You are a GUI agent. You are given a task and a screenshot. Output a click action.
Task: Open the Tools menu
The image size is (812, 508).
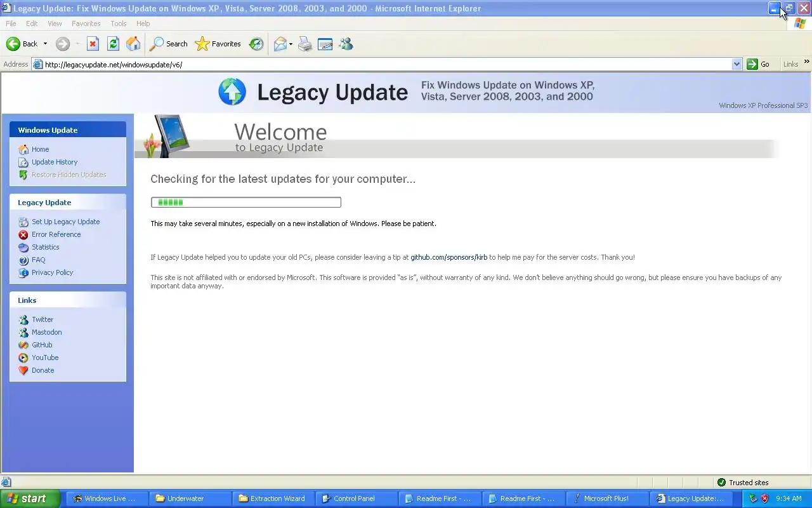[x=119, y=23]
